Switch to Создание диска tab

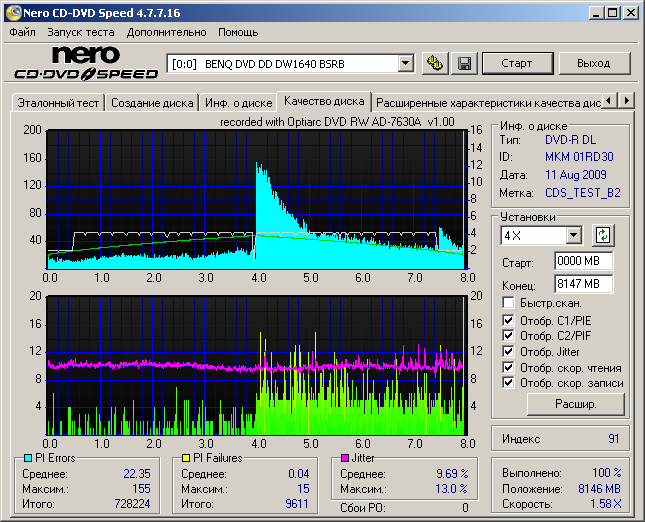tap(152, 102)
